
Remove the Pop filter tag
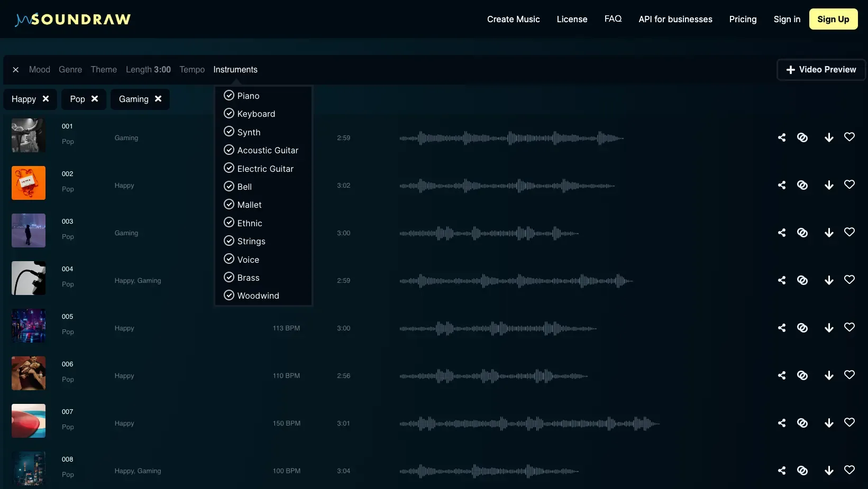(x=95, y=99)
